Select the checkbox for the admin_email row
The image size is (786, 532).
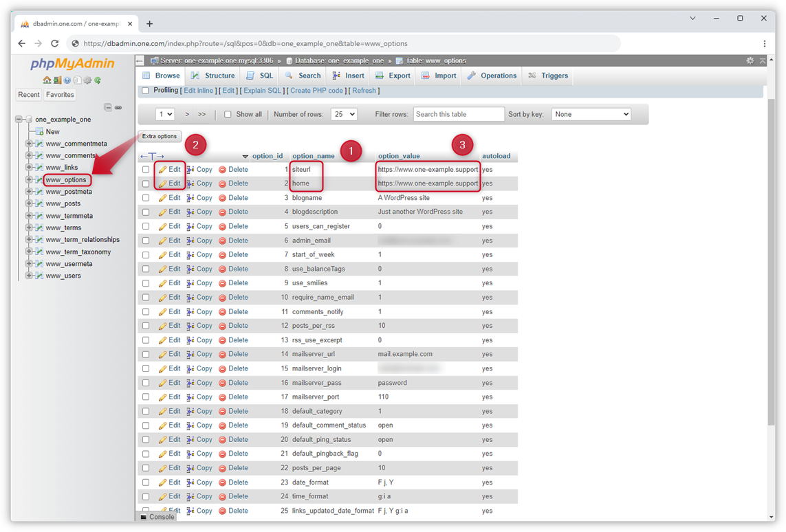[x=146, y=241]
